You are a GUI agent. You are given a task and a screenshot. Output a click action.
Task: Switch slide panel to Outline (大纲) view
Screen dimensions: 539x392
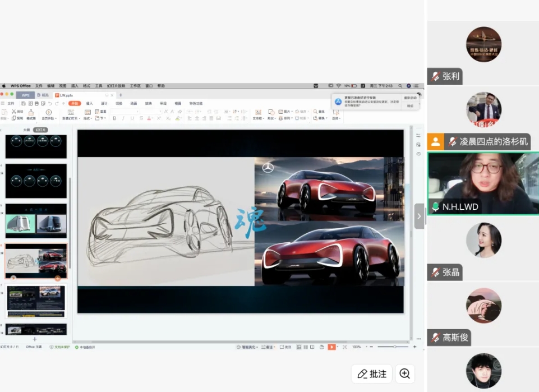[26, 130]
